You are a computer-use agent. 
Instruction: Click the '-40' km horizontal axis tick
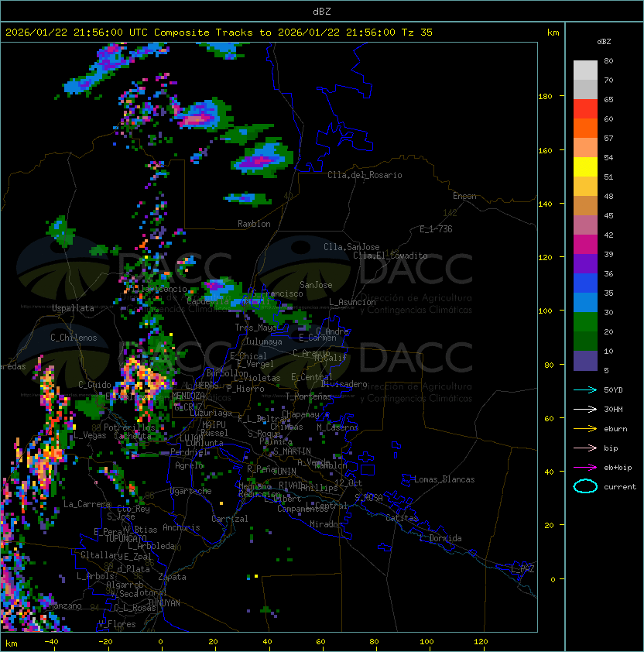(x=51, y=642)
